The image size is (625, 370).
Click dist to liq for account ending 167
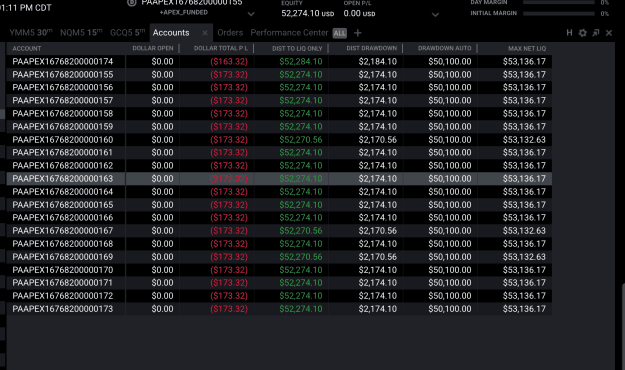[301, 230]
